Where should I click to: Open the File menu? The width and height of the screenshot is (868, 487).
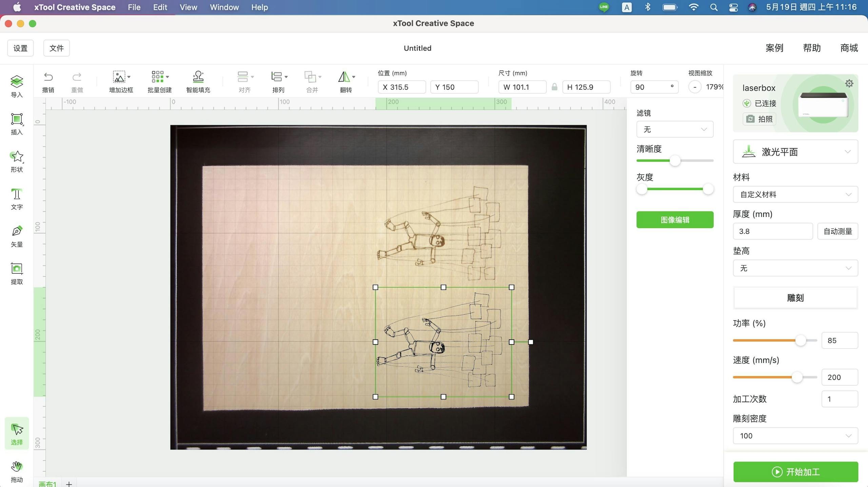point(134,7)
